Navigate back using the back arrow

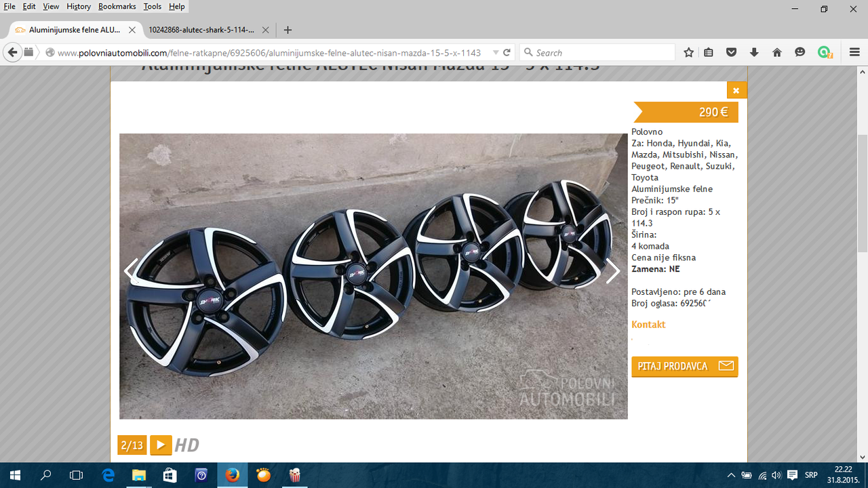12,52
